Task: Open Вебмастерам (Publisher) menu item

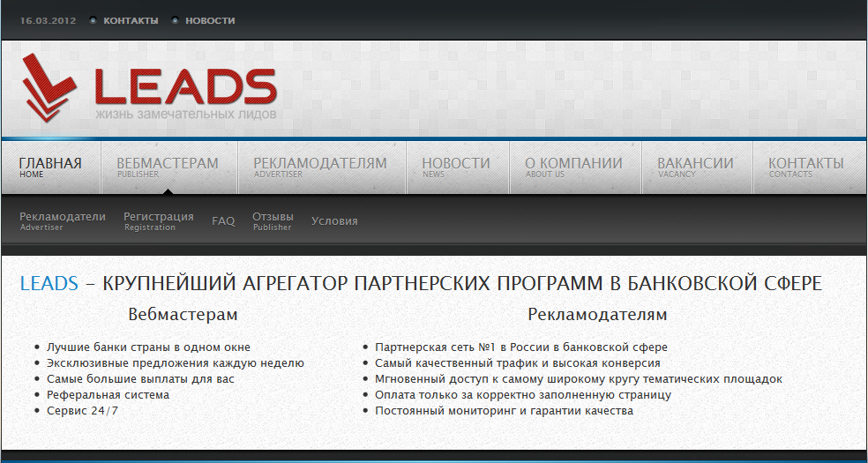Action: click(168, 168)
